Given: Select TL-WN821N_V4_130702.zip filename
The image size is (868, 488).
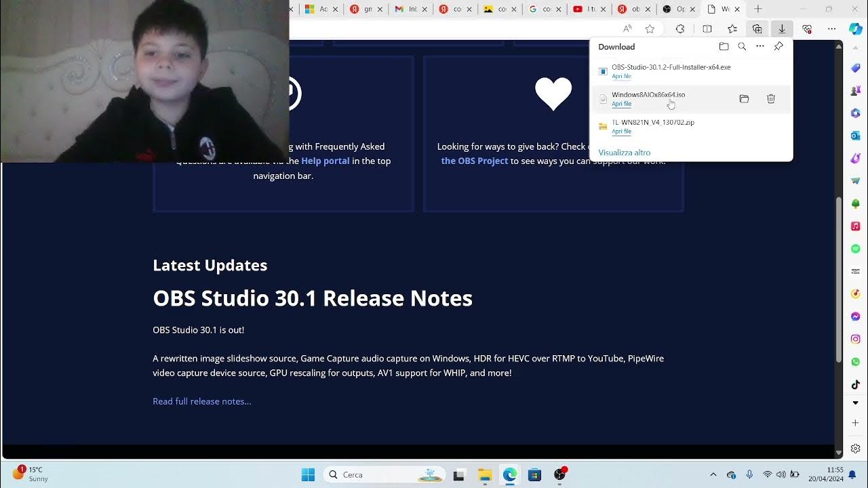Looking at the screenshot, I should pos(653,122).
